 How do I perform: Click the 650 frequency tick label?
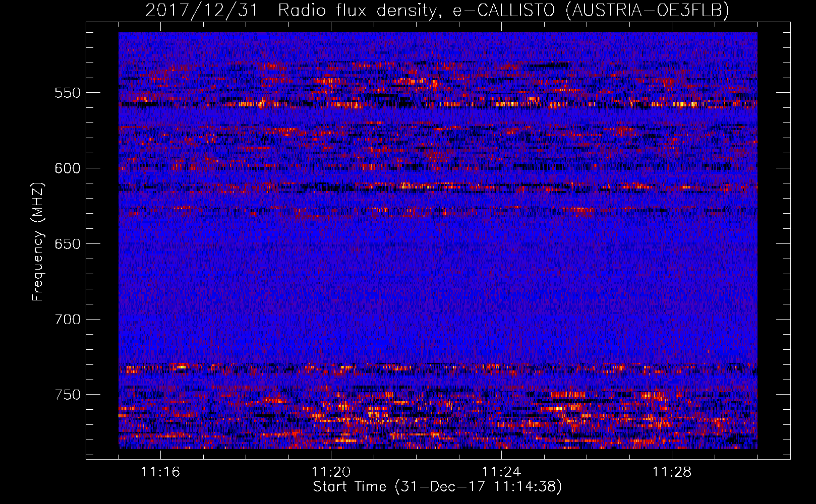pyautogui.click(x=68, y=244)
